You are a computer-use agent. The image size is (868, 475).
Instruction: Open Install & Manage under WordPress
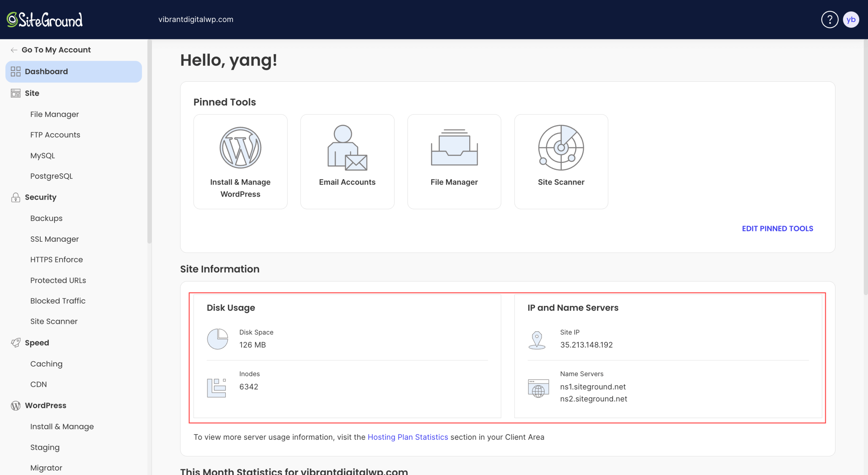coord(62,427)
